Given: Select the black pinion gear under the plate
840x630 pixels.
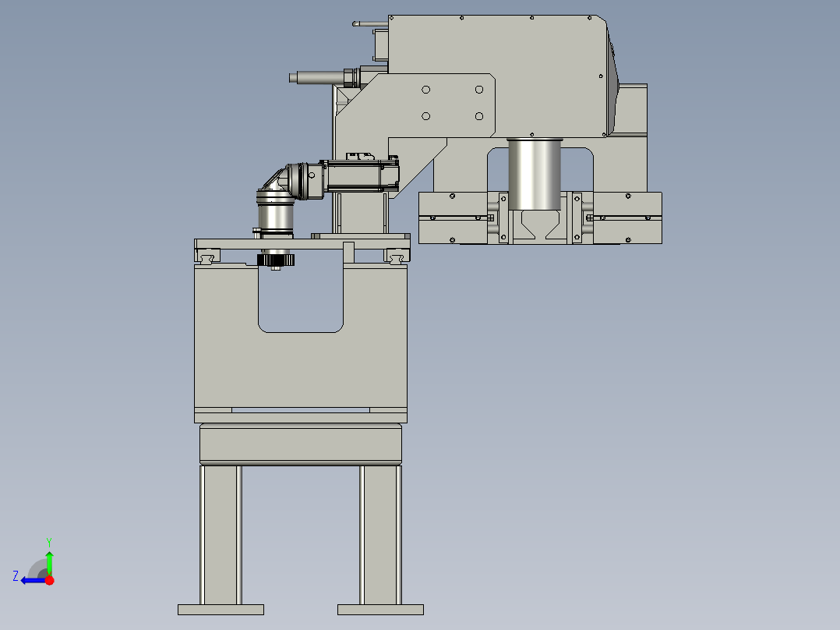Looking at the screenshot, I should (x=276, y=260).
